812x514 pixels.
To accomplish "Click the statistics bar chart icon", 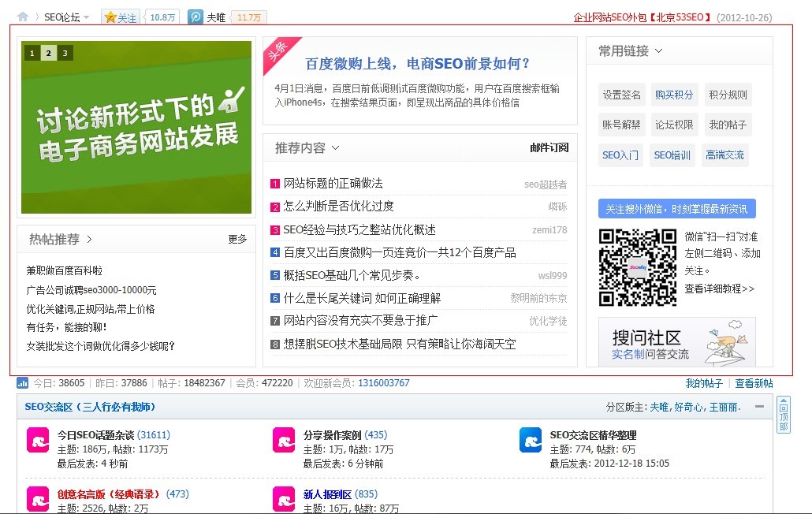I will 23,383.
